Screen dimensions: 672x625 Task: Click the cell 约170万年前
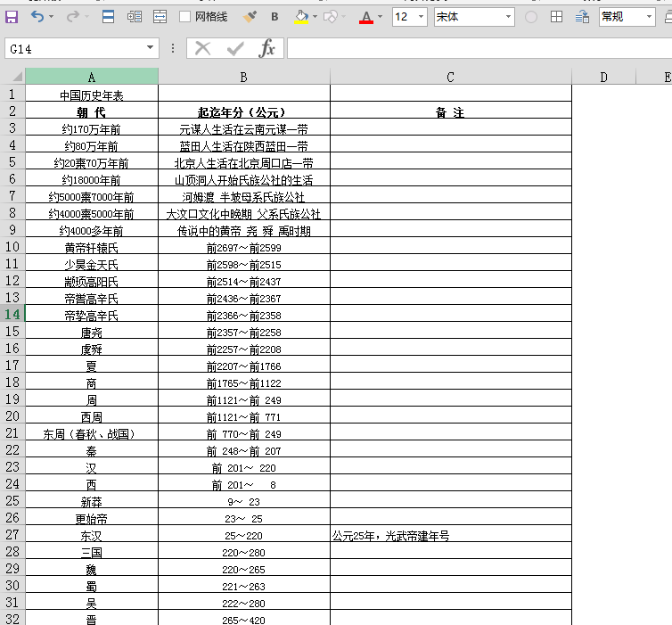pos(92,127)
